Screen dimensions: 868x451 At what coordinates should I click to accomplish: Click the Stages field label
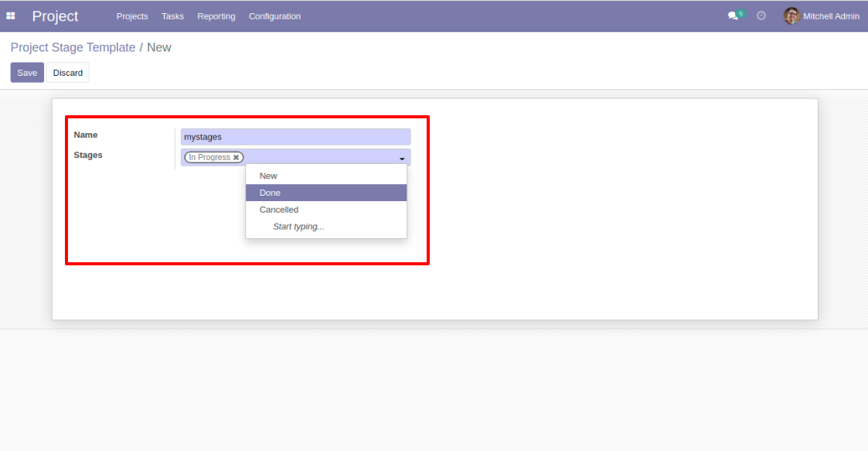[x=88, y=155]
